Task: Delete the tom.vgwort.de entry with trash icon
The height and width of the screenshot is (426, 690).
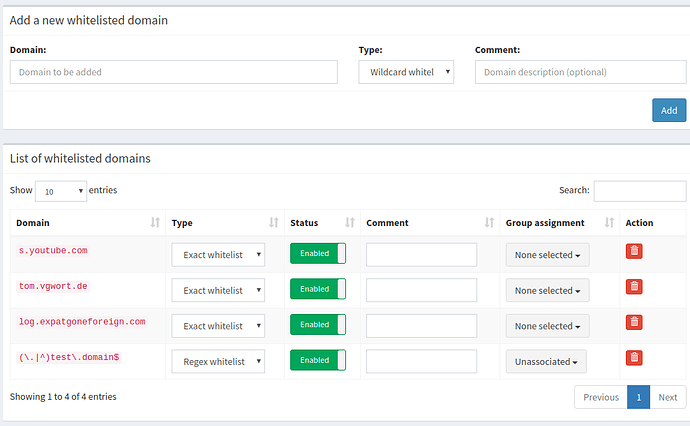Action: (x=634, y=287)
